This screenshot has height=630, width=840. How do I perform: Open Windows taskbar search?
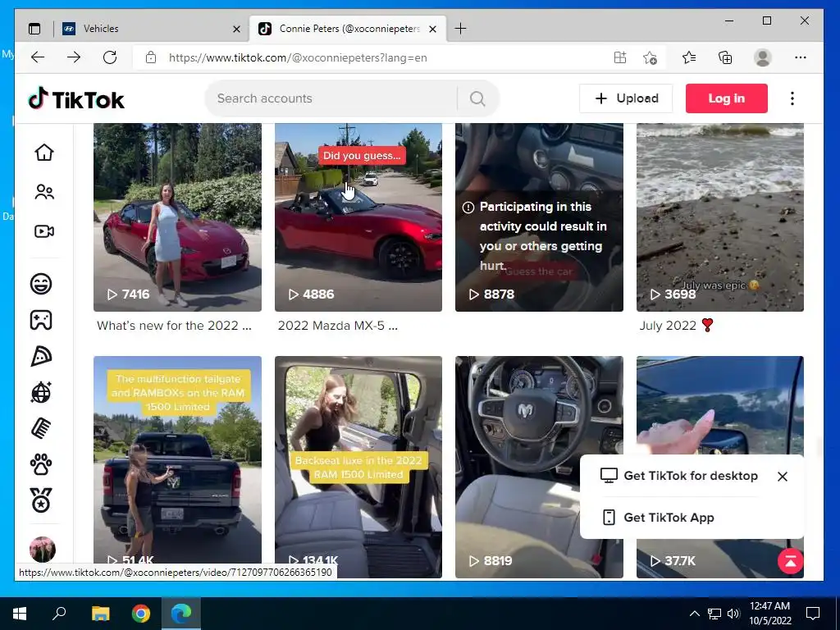point(59,614)
